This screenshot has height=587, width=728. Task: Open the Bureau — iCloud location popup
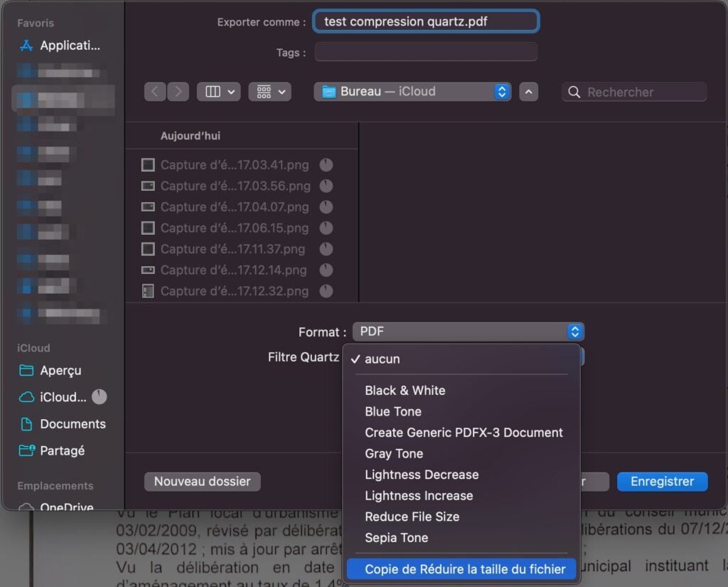click(x=412, y=92)
